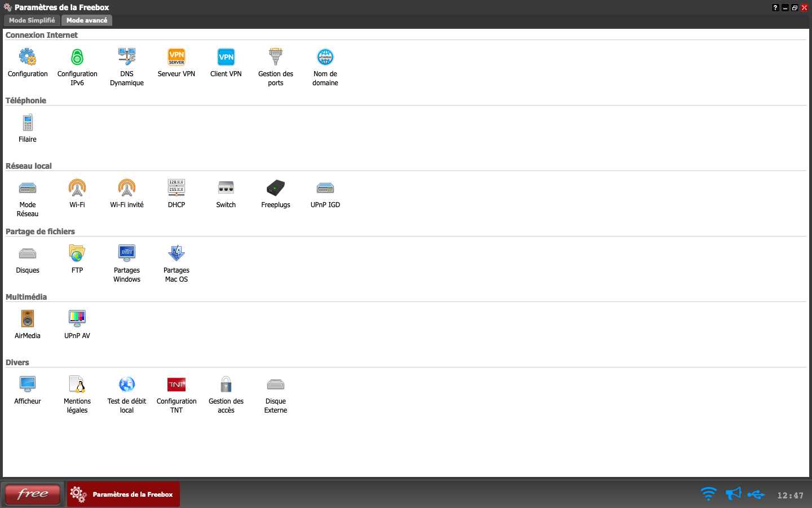Open Wi-Fi invité settings
The image size is (812, 508).
[127, 194]
